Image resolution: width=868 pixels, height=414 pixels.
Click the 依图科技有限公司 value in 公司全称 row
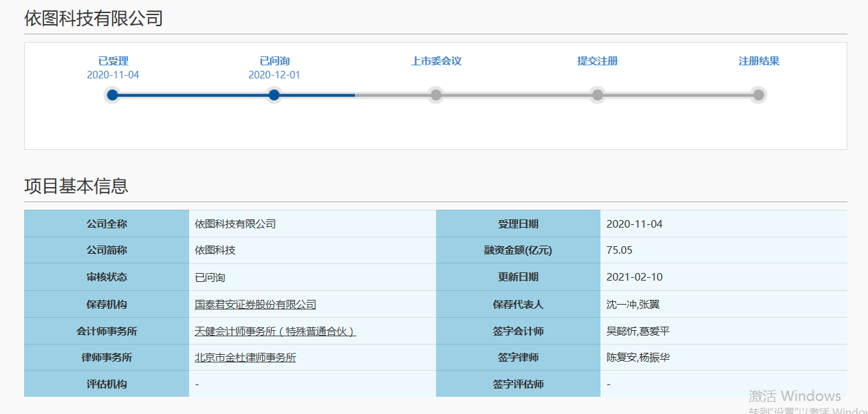(235, 224)
